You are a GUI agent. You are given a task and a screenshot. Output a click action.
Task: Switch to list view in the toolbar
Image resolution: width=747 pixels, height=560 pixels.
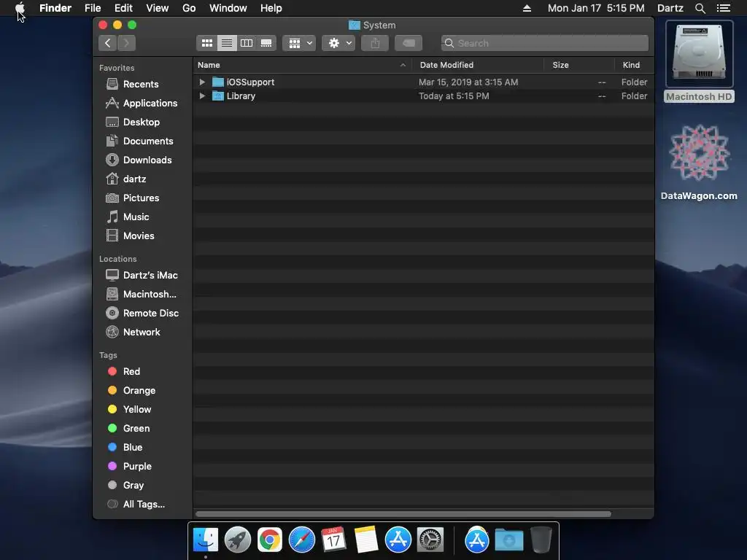(227, 43)
